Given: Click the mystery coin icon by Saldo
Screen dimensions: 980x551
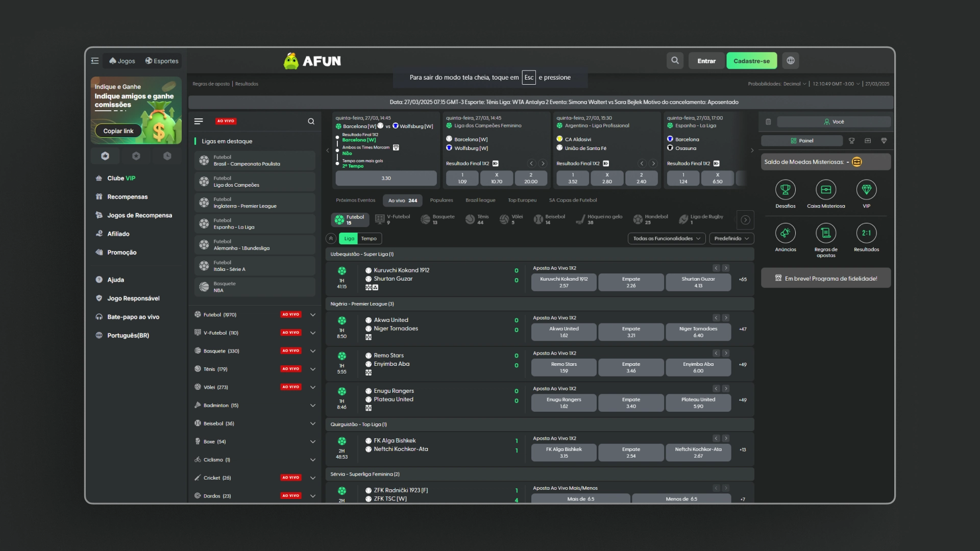Looking at the screenshot, I should coord(857,162).
